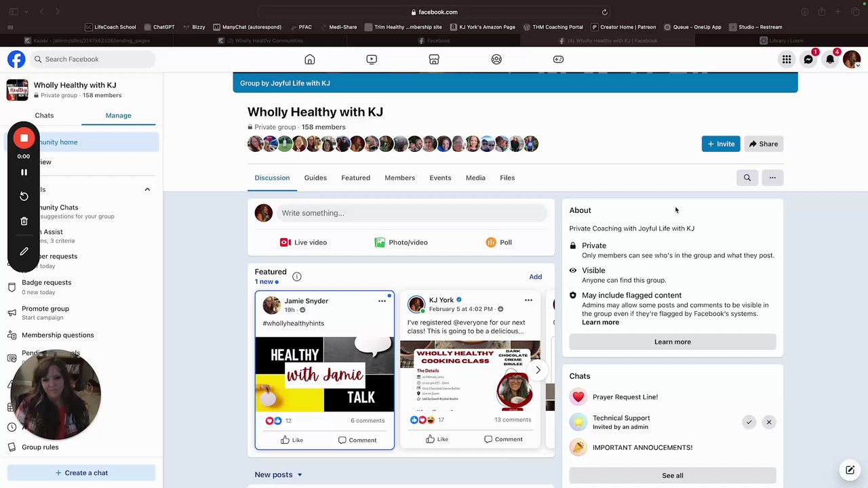The height and width of the screenshot is (488, 868).
Task: Like the Jamie Snyder post
Action: click(292, 440)
